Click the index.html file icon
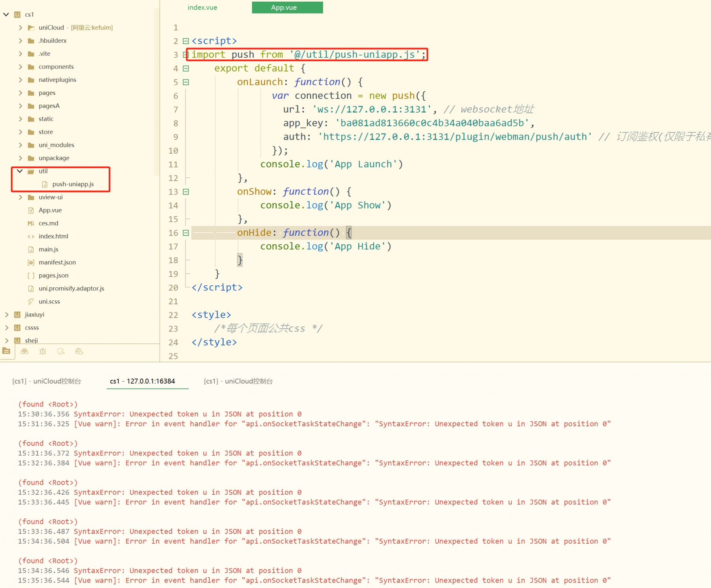 (x=31, y=236)
